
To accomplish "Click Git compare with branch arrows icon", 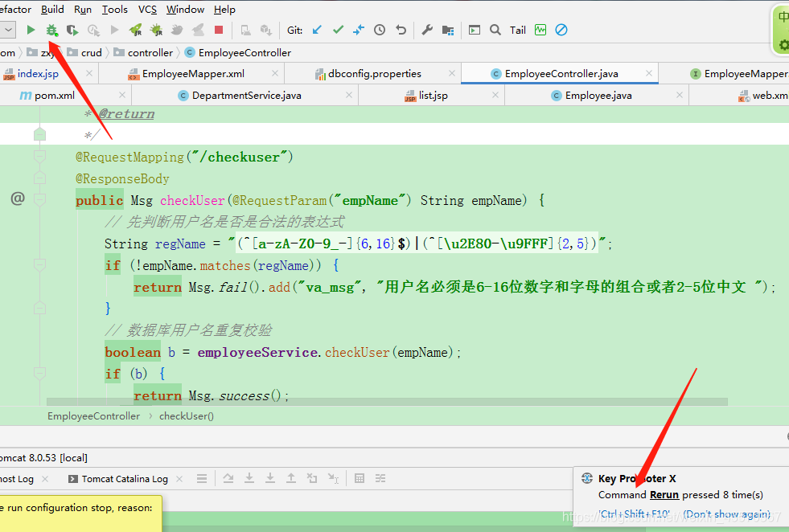I will tap(358, 31).
